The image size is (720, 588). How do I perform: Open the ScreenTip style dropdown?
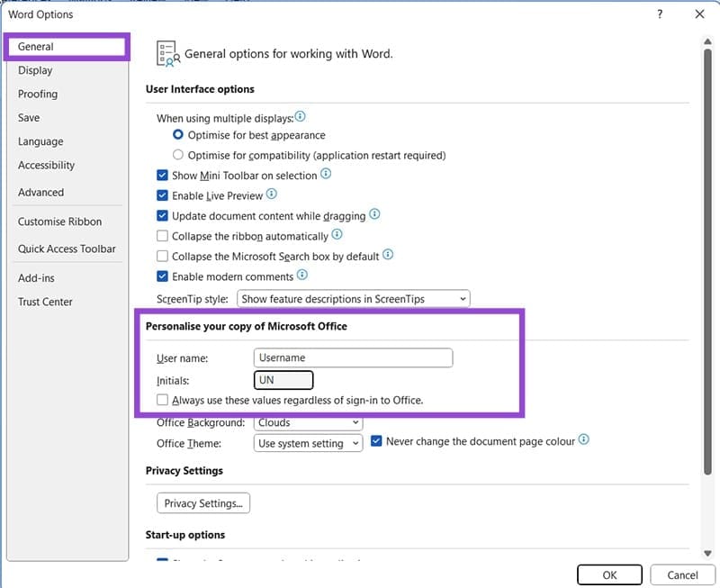[354, 298]
